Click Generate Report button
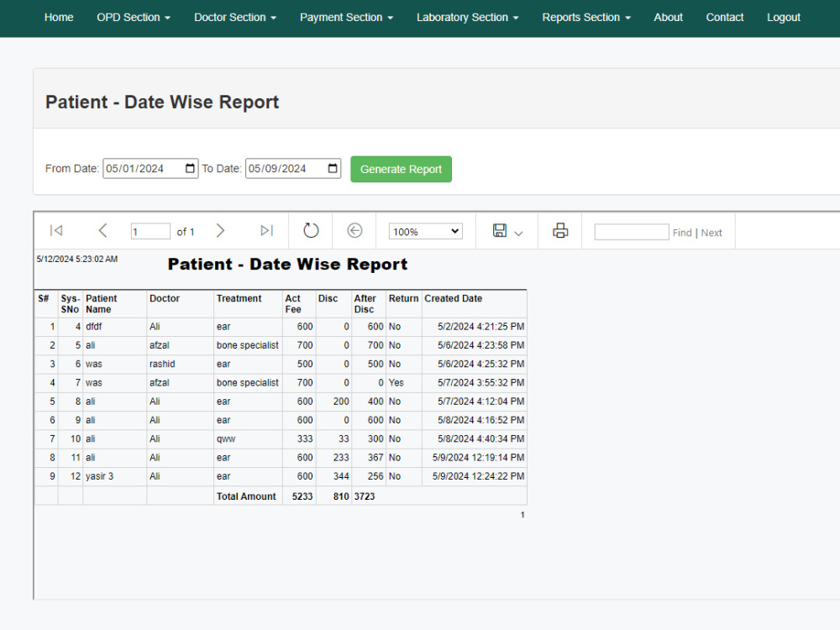Screen dimensions: 840x630 (x=402, y=170)
